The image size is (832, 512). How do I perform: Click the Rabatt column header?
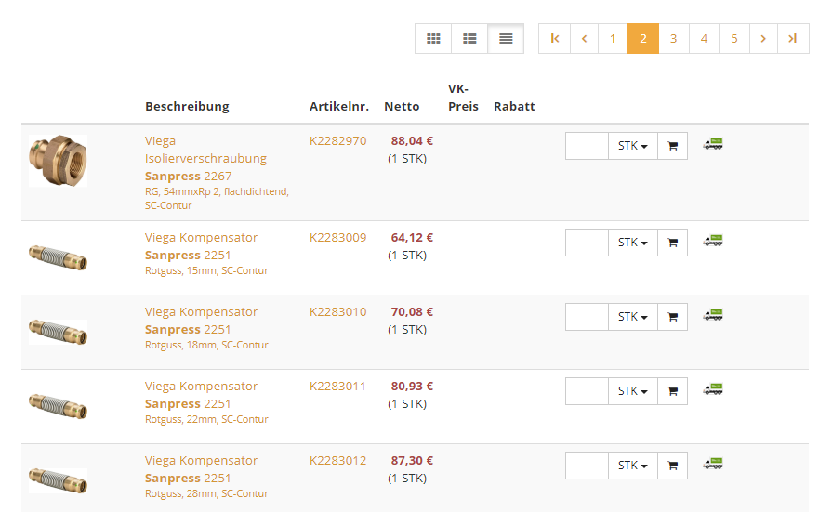pos(514,107)
